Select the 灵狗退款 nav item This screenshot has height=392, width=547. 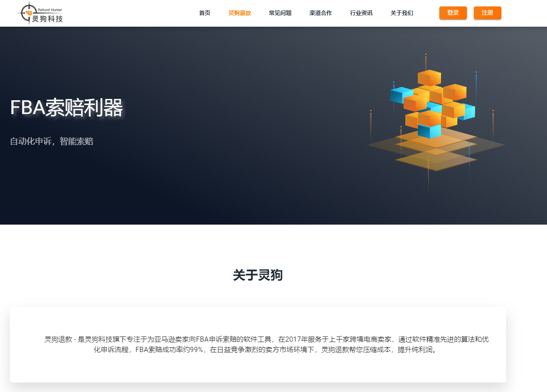pos(239,13)
